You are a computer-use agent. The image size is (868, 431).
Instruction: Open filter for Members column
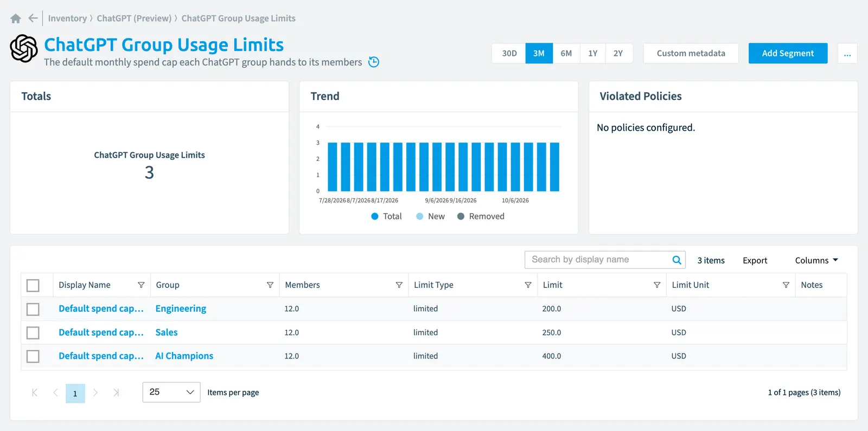(399, 285)
